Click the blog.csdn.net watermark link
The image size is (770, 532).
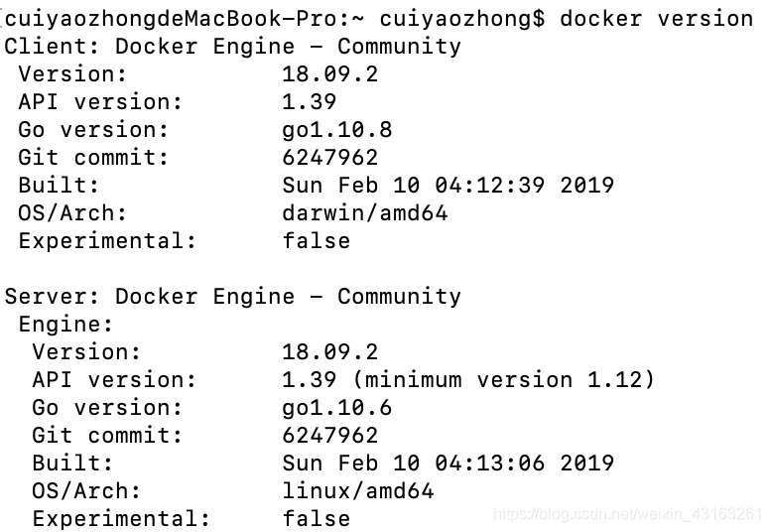point(627,514)
